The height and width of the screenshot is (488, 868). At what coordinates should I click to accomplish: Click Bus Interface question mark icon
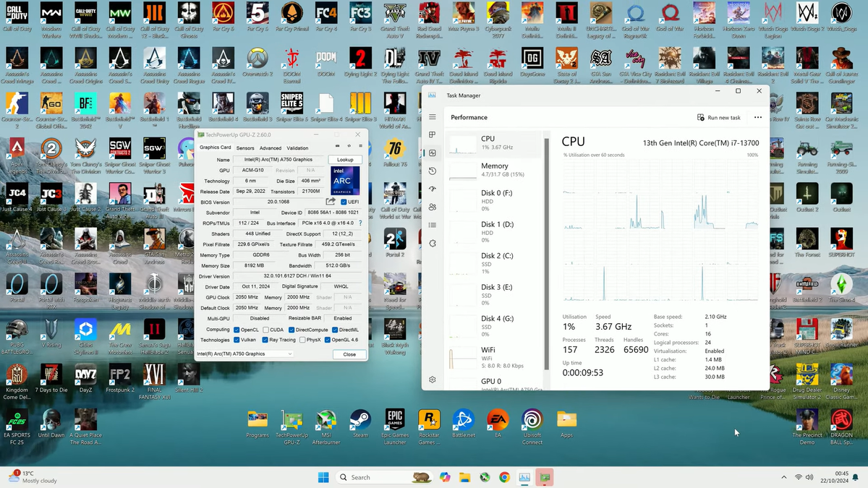[360, 223]
